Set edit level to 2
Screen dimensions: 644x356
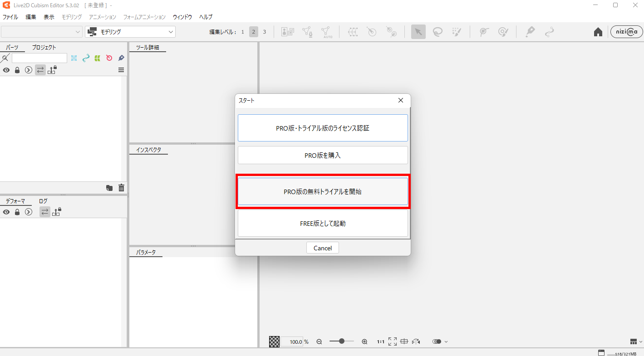pos(254,32)
